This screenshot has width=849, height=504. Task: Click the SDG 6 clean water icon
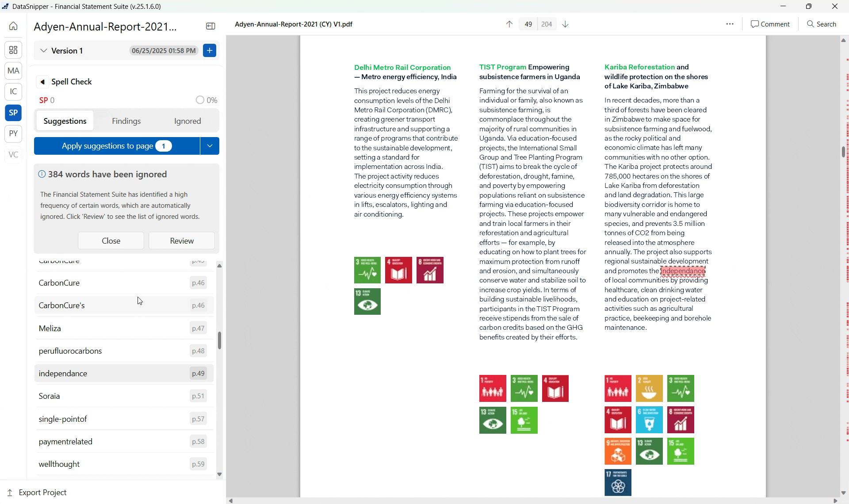pyautogui.click(x=649, y=420)
